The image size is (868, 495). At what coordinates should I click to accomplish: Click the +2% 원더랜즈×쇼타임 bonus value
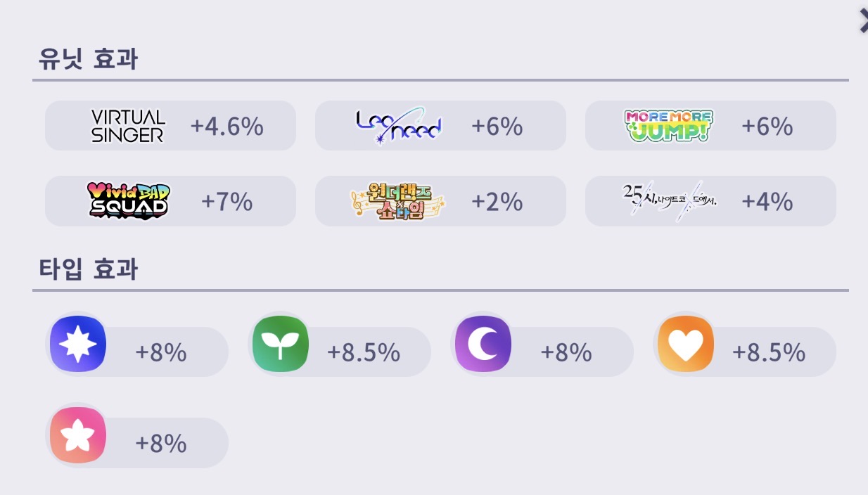[x=497, y=202]
